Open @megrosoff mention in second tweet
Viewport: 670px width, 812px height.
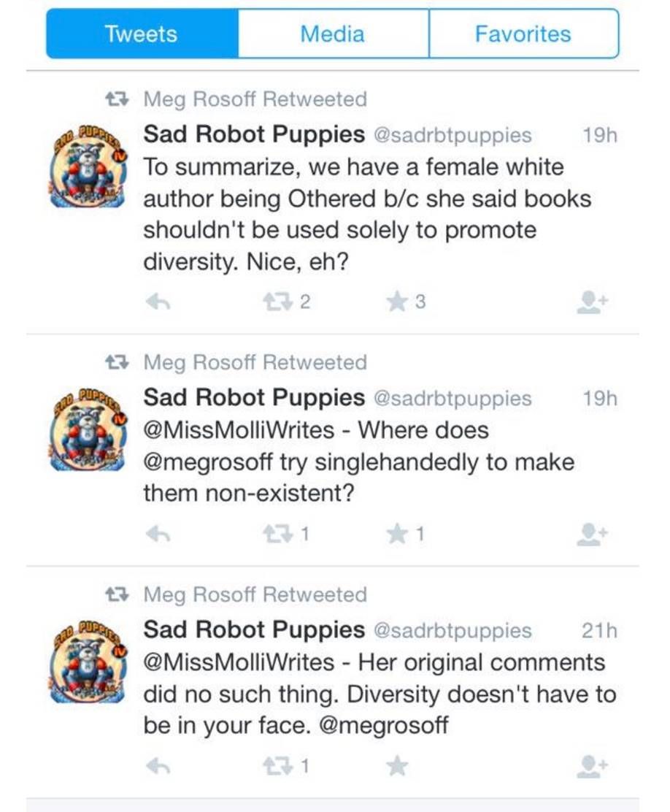coord(207,462)
